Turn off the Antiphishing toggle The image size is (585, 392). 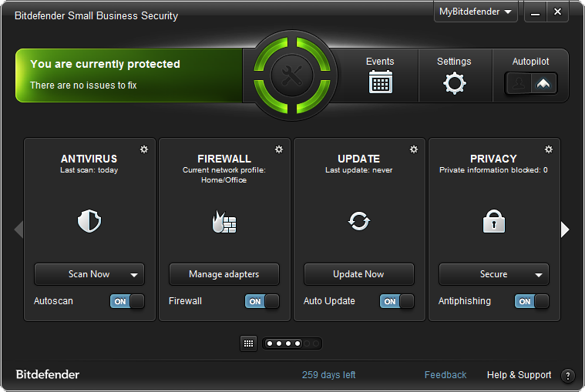[x=532, y=301]
